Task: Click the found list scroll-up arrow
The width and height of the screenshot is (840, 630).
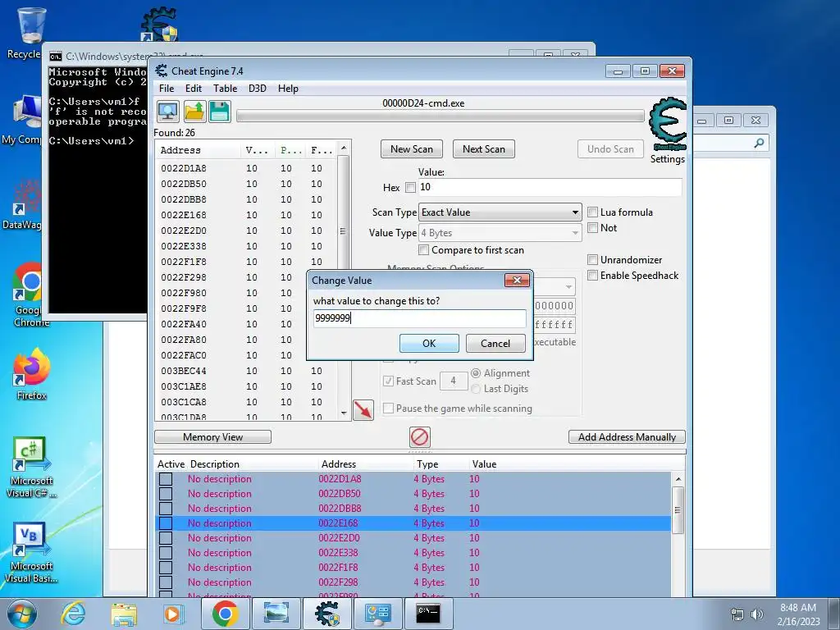Action: (344, 148)
